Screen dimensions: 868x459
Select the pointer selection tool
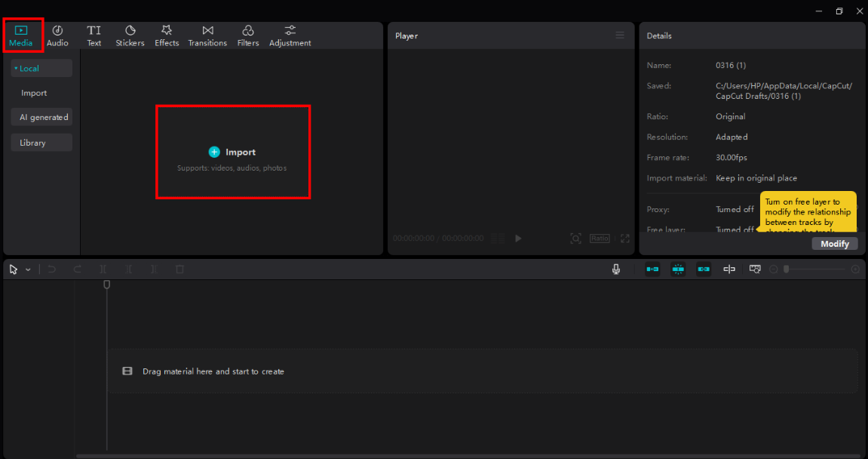pos(14,270)
